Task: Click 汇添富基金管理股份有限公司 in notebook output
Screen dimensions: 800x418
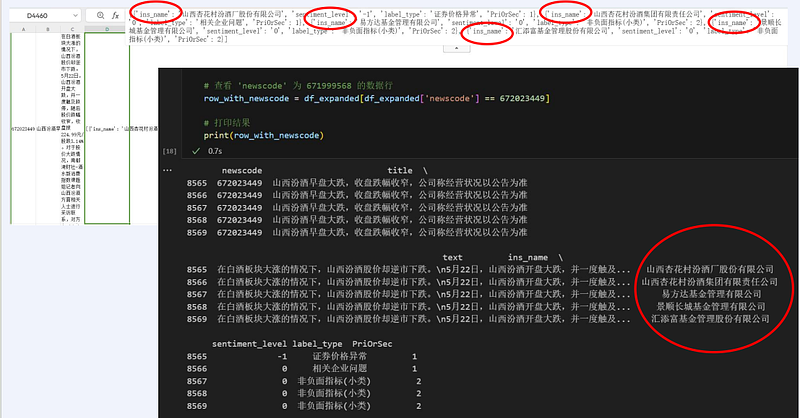Action: pyautogui.click(x=710, y=319)
